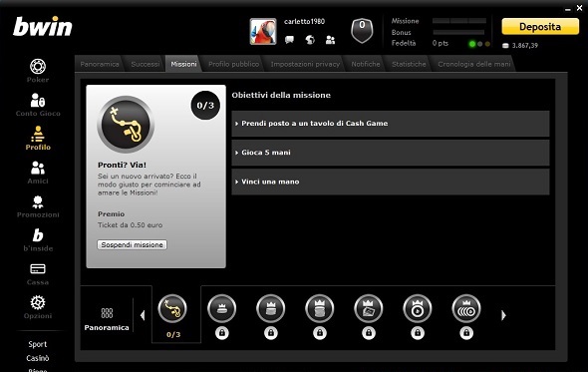Open Promozioni in the sidebar

coord(38,206)
